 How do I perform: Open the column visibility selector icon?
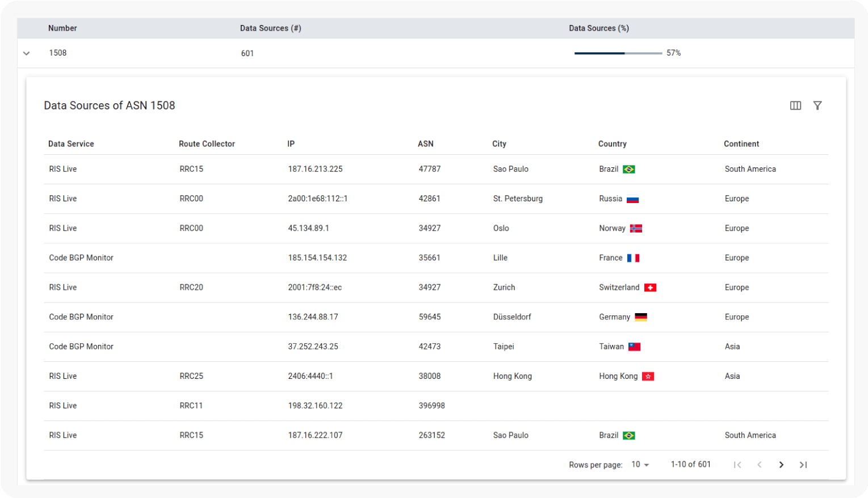click(x=795, y=105)
